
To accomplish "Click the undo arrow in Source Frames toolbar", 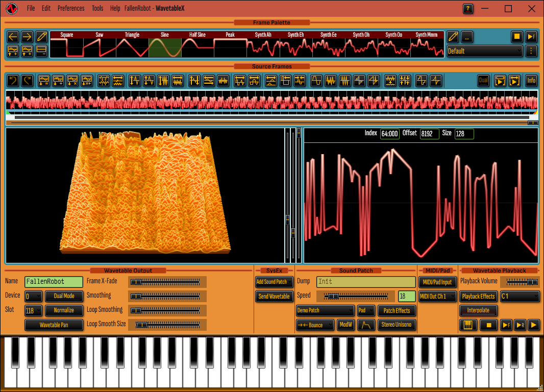I will (13, 81).
